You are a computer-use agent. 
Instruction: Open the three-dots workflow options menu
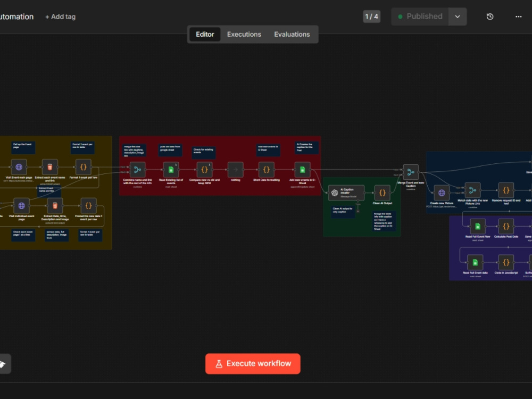[x=518, y=16]
